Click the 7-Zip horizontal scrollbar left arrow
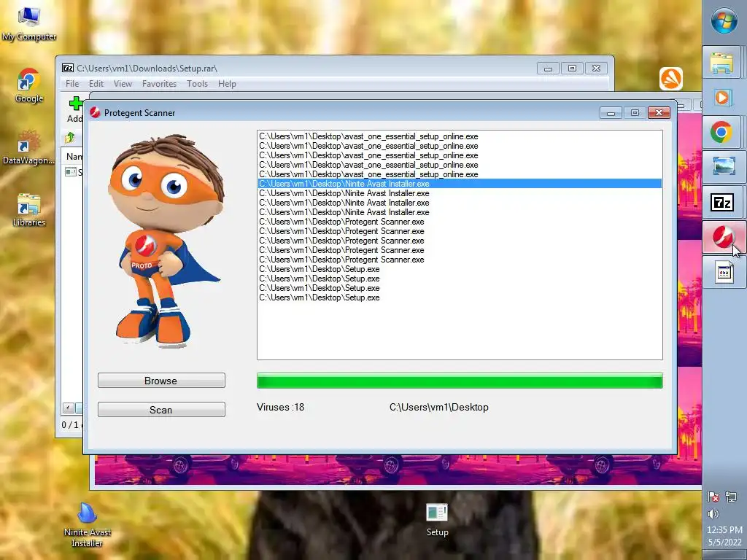Screen dimensions: 747x560 (x=68, y=408)
